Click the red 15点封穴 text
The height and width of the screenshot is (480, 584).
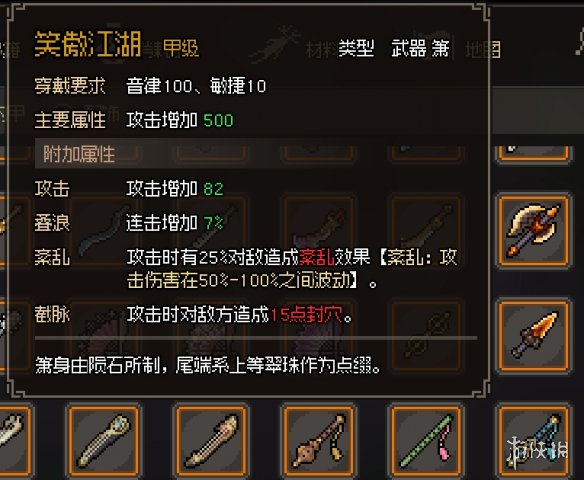pos(307,315)
